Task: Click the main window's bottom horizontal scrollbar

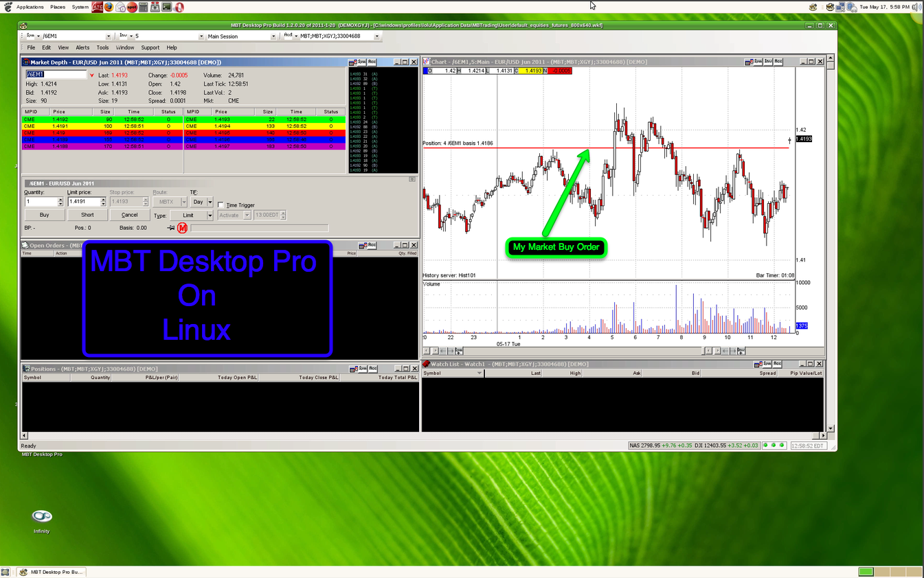Action: coord(423,435)
